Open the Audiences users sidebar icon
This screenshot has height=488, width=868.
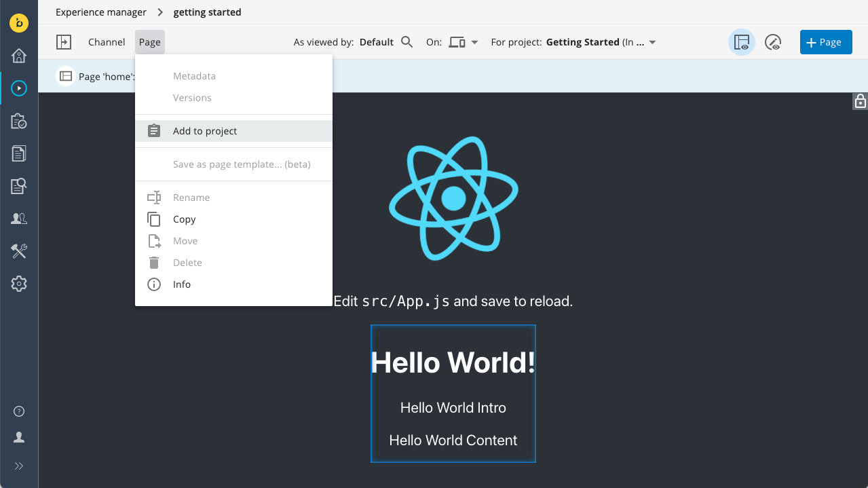tap(19, 219)
